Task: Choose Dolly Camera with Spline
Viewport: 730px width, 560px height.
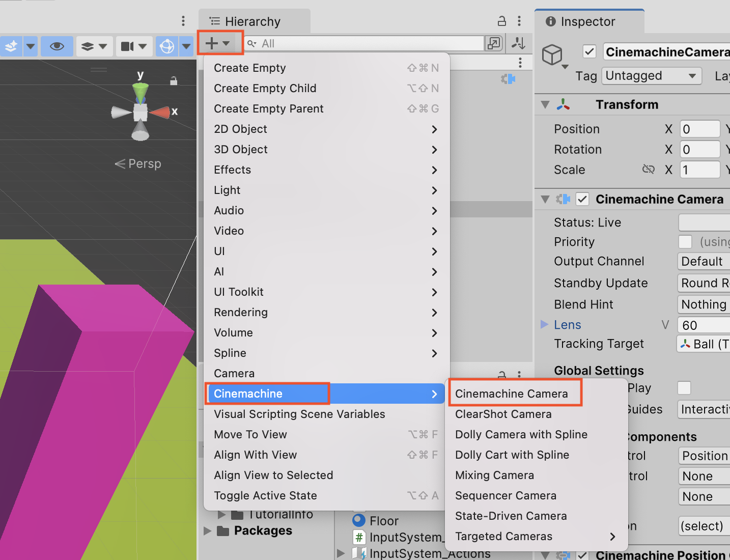Action: tap(521, 434)
